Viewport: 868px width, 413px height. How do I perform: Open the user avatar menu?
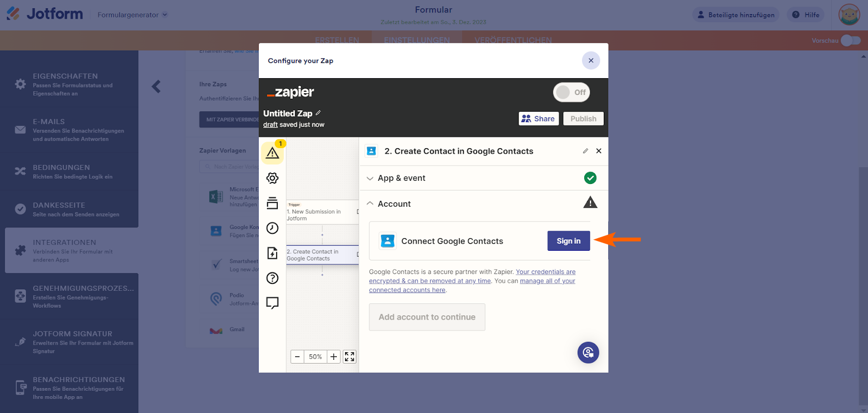(849, 15)
